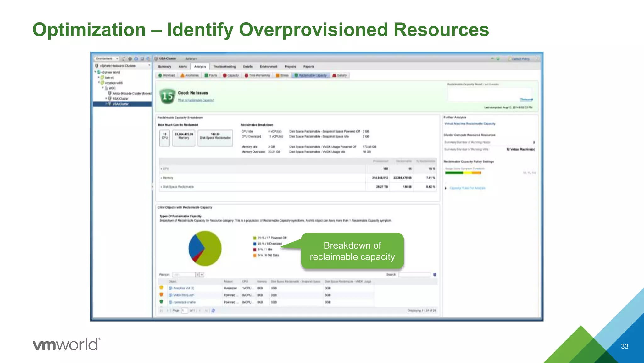The width and height of the screenshot is (644, 363).
Task: Open the Environment tab
Action: (x=269, y=67)
